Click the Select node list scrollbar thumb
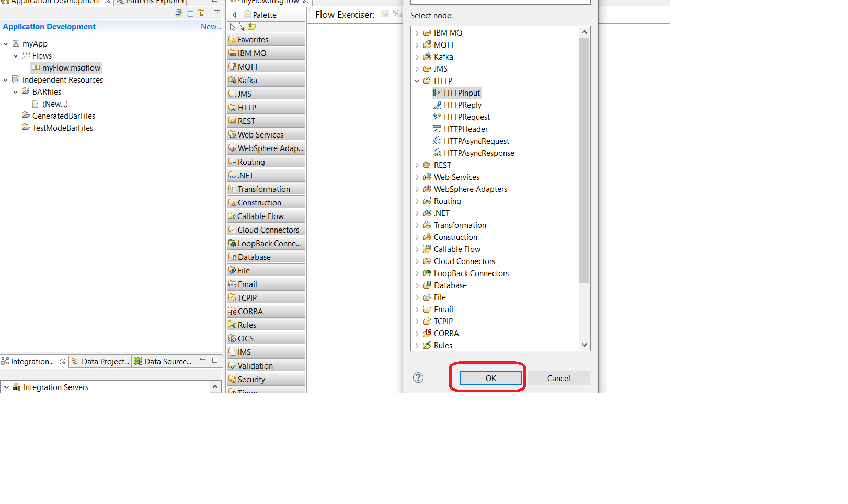Image resolution: width=848 pixels, height=504 pixels. coord(585,160)
